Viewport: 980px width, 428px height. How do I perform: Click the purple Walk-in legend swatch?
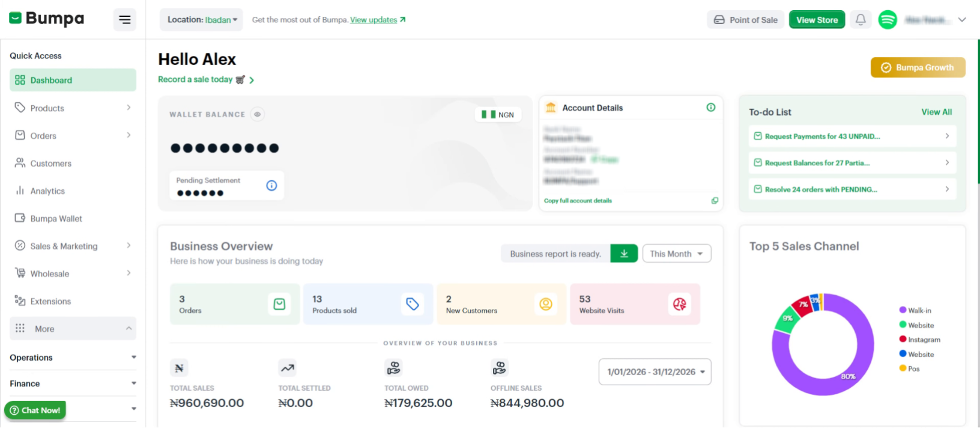pos(903,310)
